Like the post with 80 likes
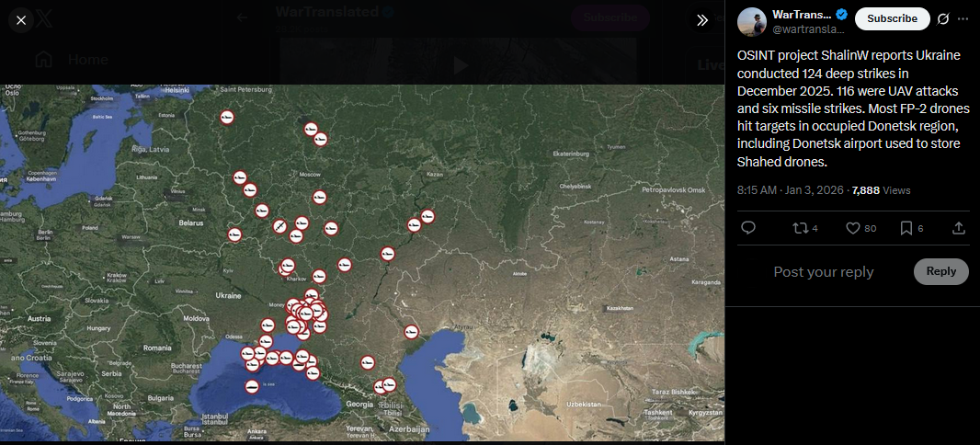This screenshot has height=445, width=980. click(x=860, y=228)
